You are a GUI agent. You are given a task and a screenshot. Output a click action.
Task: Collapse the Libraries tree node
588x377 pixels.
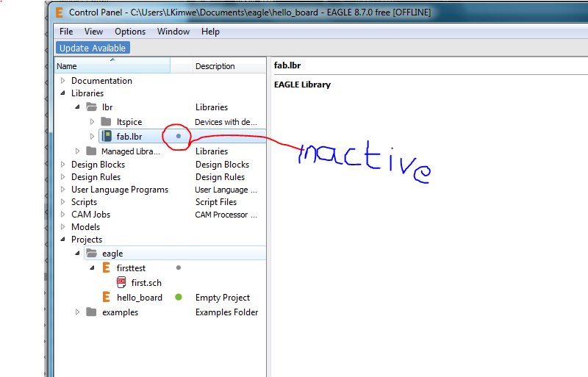[x=63, y=93]
